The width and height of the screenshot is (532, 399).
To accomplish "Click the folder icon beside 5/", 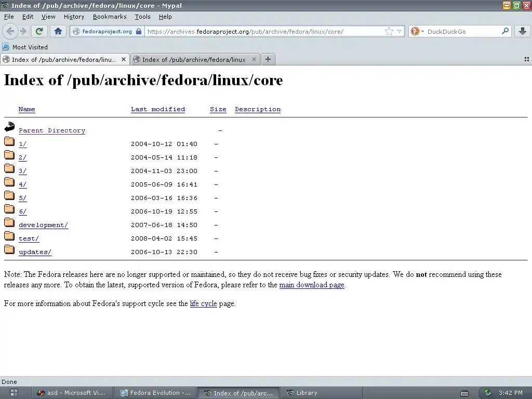I will coord(9,195).
